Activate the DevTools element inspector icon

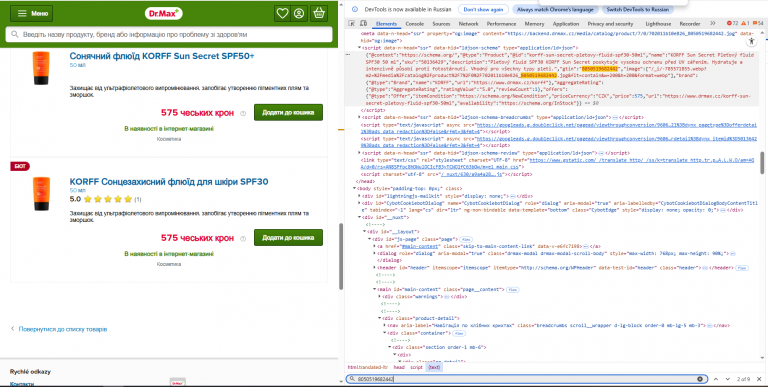pos(352,24)
